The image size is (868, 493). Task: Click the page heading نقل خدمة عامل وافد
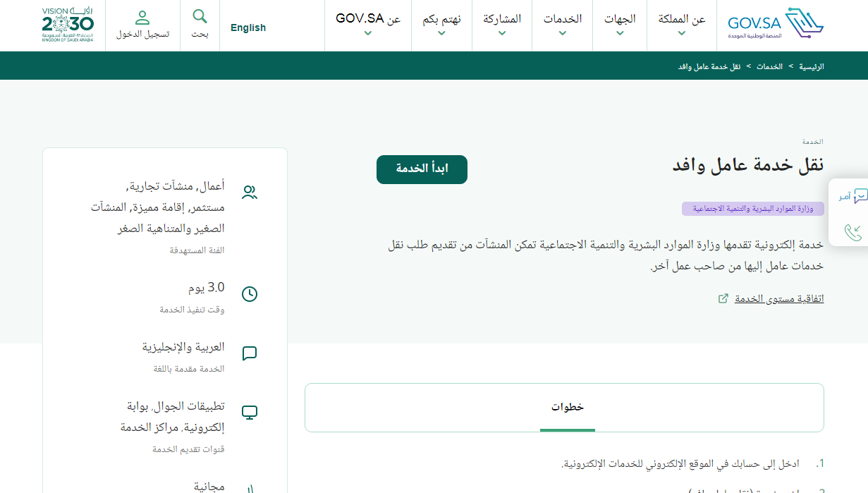pos(748,165)
